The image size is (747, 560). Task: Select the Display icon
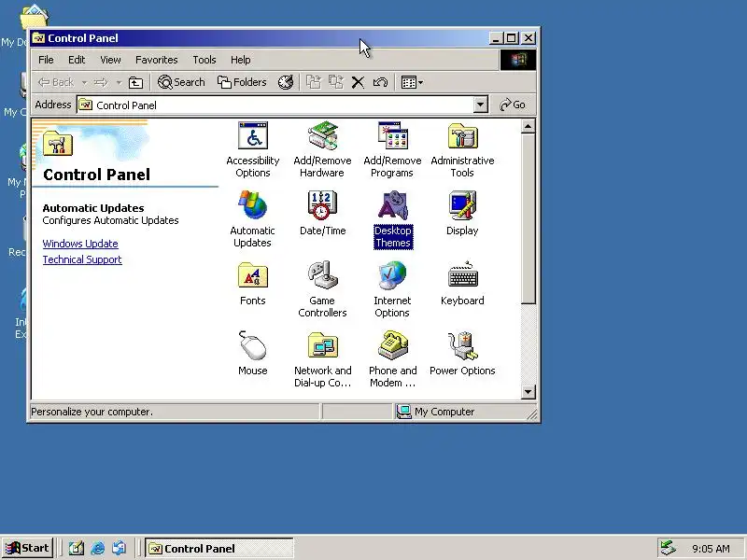[462, 214]
